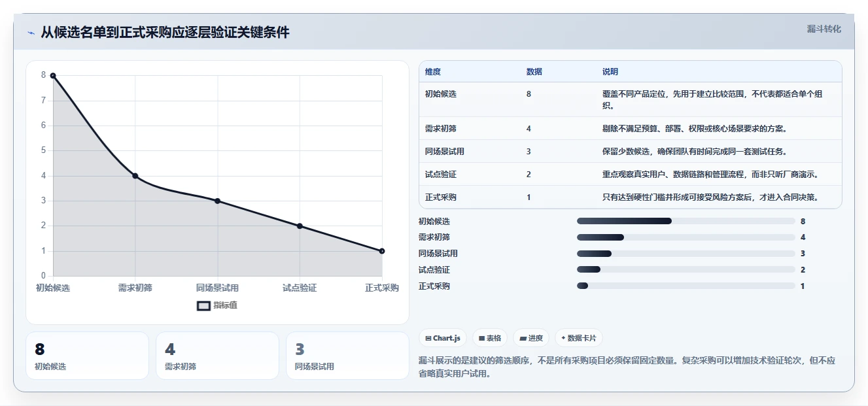The width and height of the screenshot is (868, 406).
Task: Click the description starting 覆盖不同产品定位
Action: pyautogui.click(x=712, y=99)
